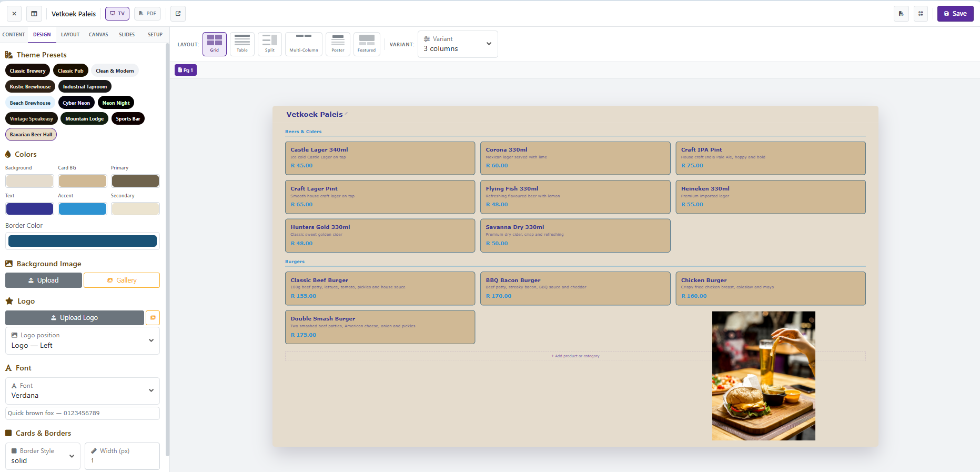Open the Border Style dropdown
This screenshot has height=472, width=980.
pos(43,456)
